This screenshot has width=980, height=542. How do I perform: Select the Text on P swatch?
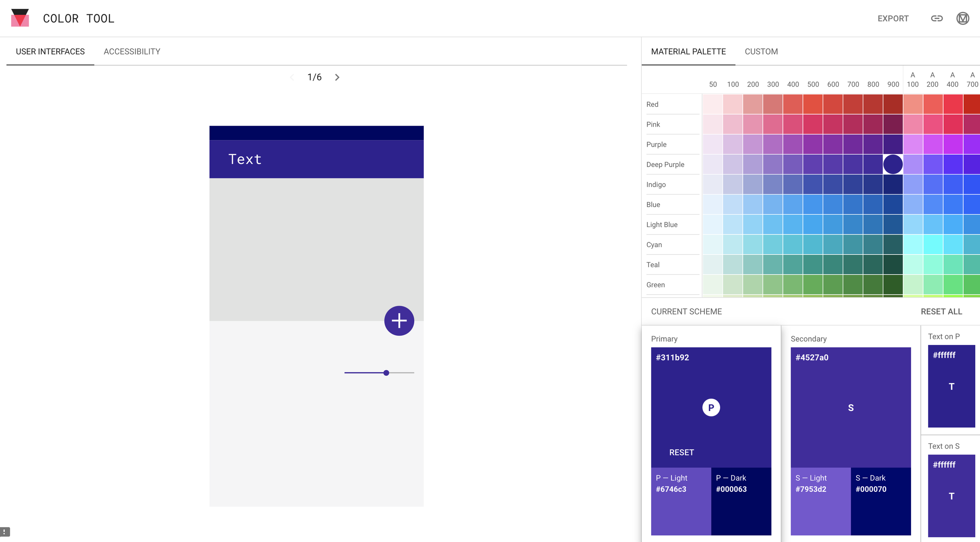(951, 386)
